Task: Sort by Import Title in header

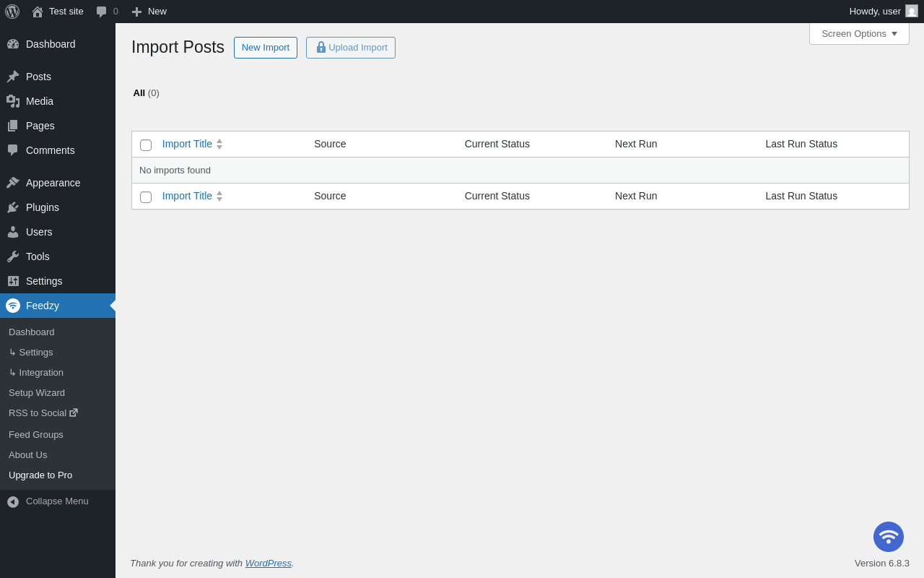Action: click(187, 144)
